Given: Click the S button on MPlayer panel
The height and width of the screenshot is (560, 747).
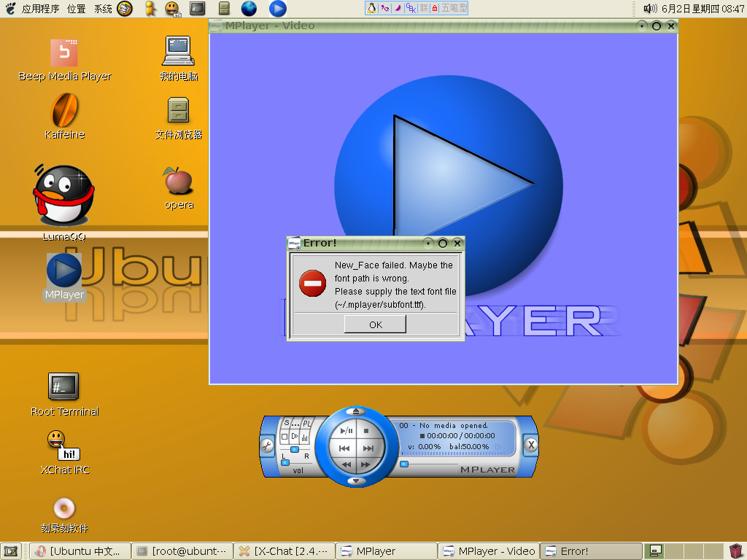Looking at the screenshot, I should (286, 422).
